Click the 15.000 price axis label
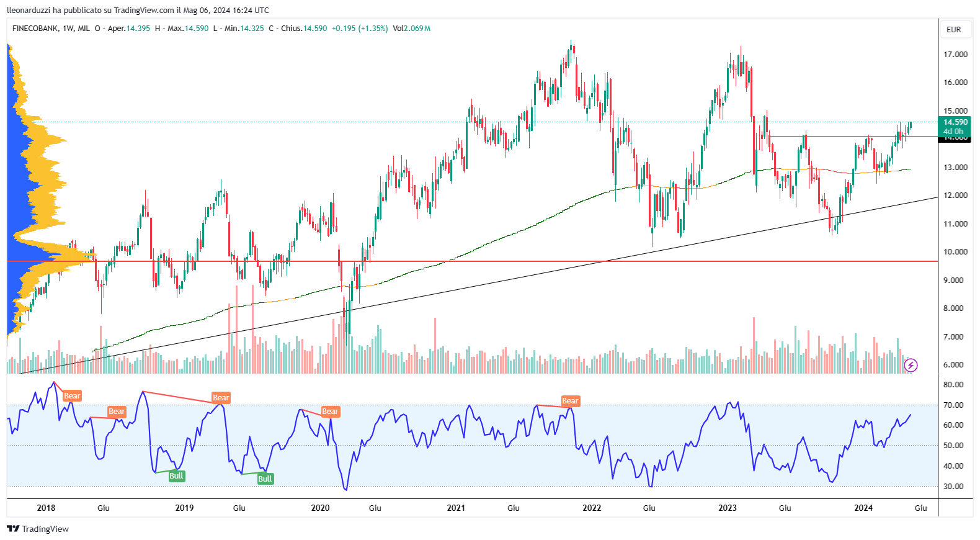The width and height of the screenshot is (980, 540). [955, 111]
